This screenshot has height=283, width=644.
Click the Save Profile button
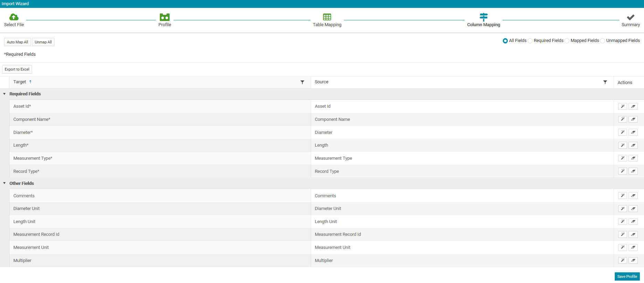(x=627, y=276)
